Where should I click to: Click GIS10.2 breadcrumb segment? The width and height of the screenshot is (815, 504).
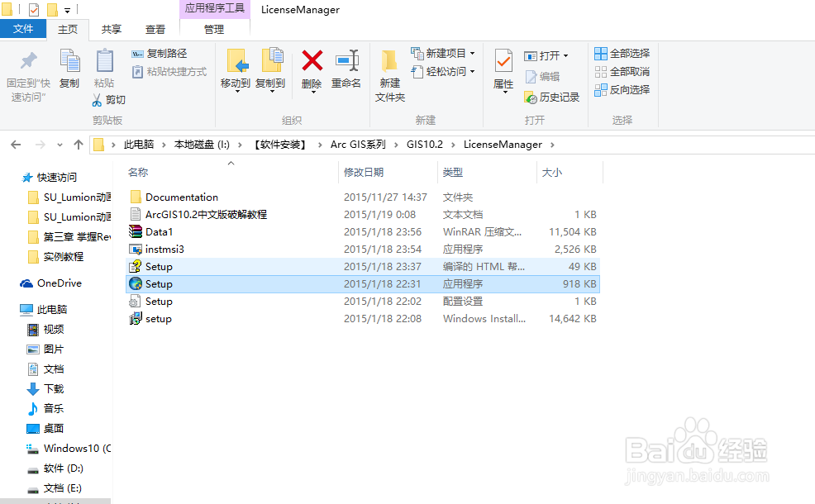point(425,145)
